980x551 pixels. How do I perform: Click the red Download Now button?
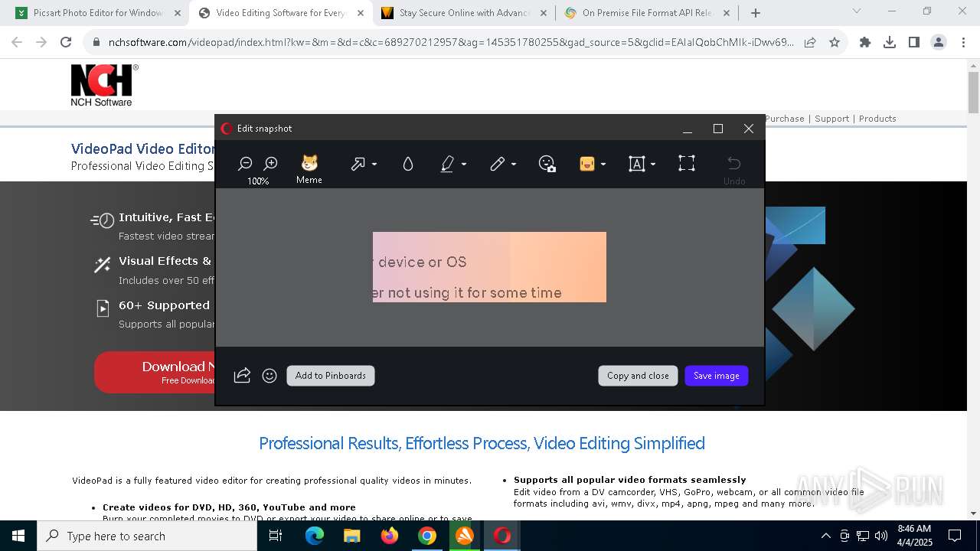tap(155, 372)
